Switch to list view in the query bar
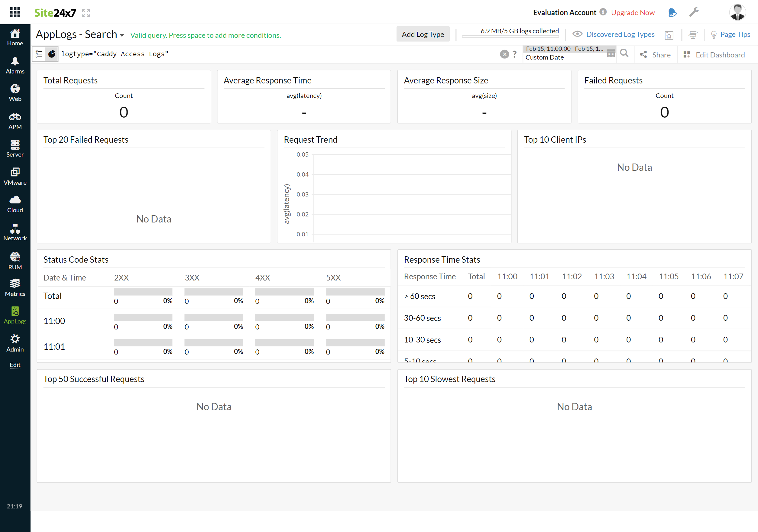 coord(38,54)
